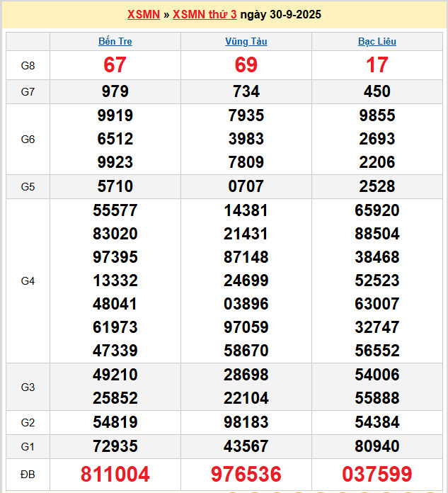Click the G2 result 98183

[x=246, y=422]
